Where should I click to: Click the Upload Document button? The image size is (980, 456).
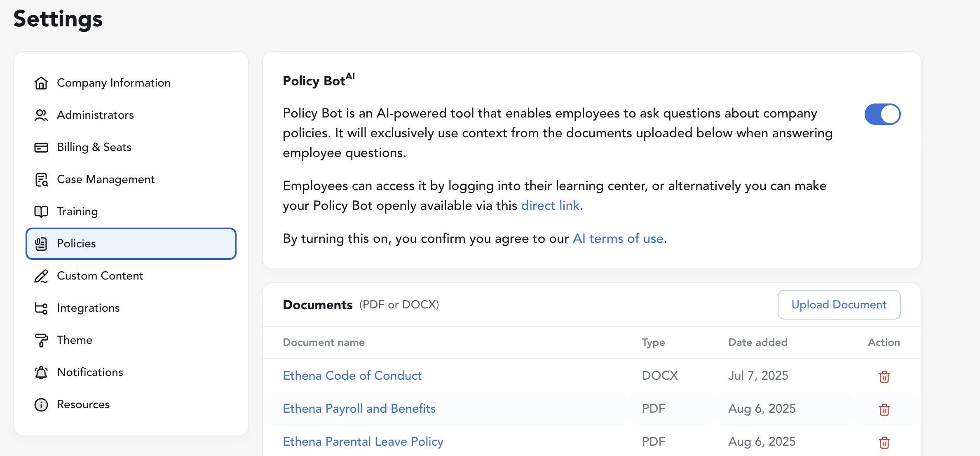(839, 305)
